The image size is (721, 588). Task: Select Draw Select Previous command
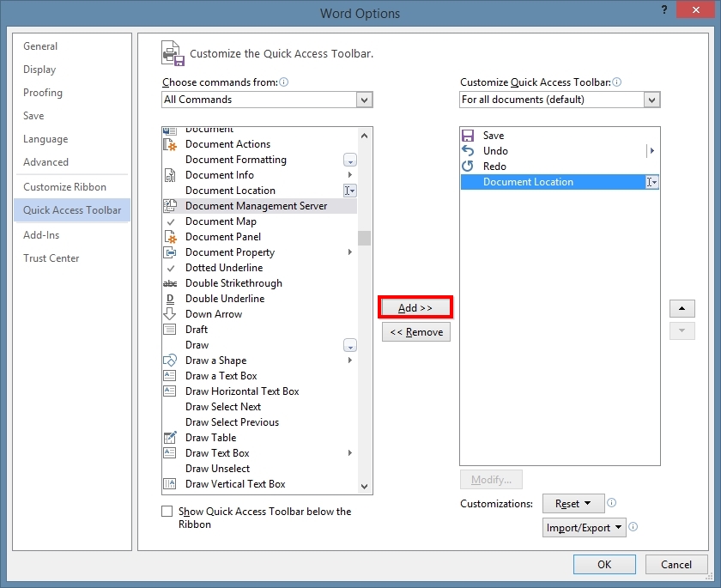[x=260, y=422]
